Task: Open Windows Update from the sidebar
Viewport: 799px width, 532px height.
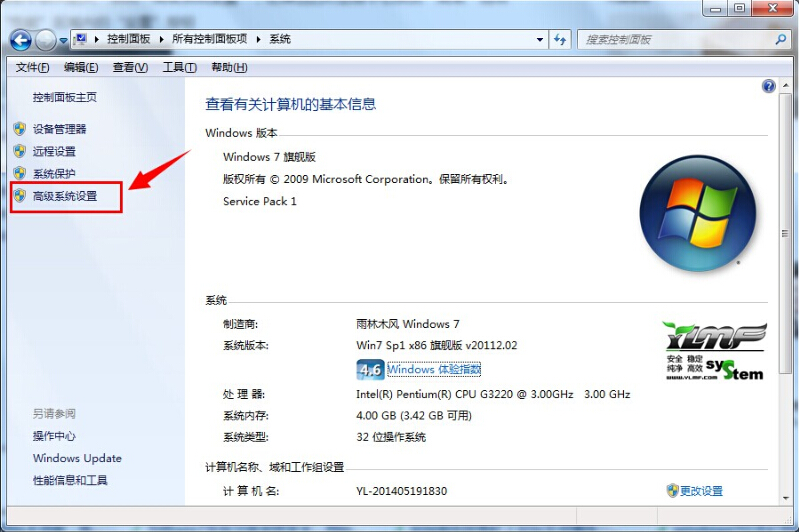Action: click(x=77, y=458)
